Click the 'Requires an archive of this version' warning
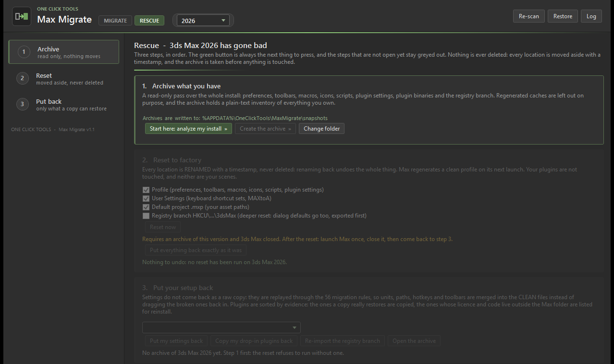This screenshot has height=364, width=614. click(297, 239)
